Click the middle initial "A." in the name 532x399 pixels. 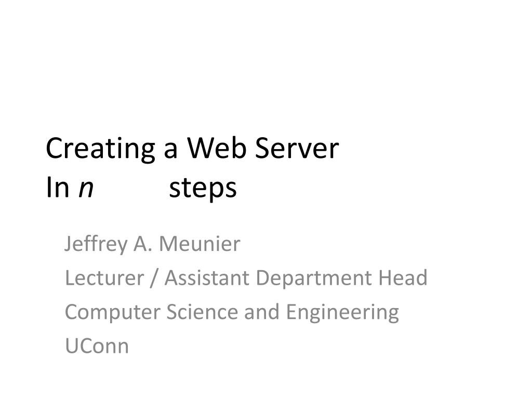143,244
